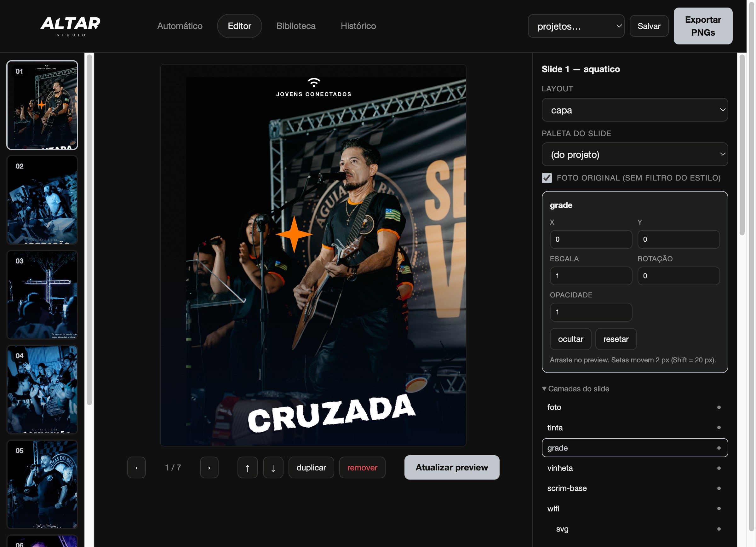
Task: Select the wifi layer row
Action: [635, 509]
